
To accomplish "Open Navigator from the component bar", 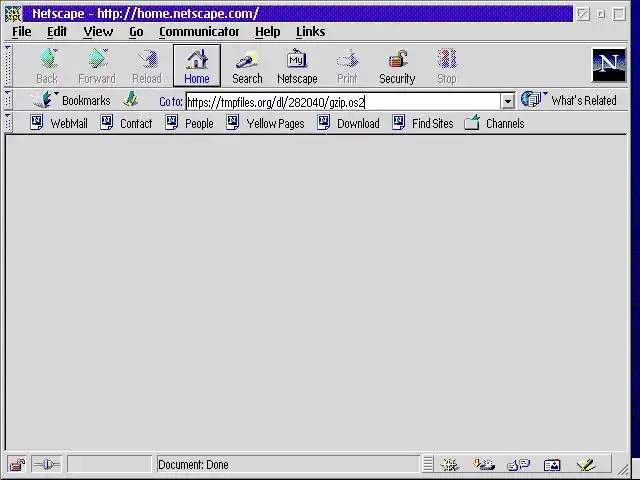I will click(449, 464).
